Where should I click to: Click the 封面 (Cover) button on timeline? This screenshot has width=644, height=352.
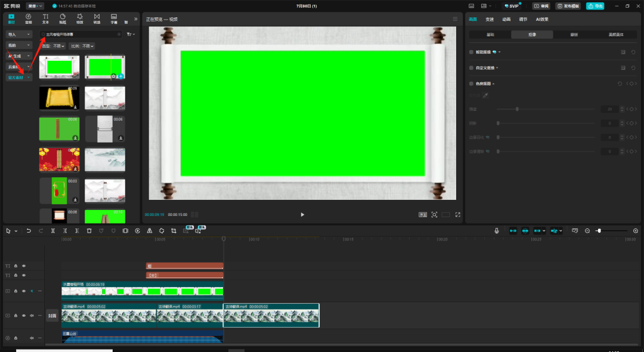52,316
